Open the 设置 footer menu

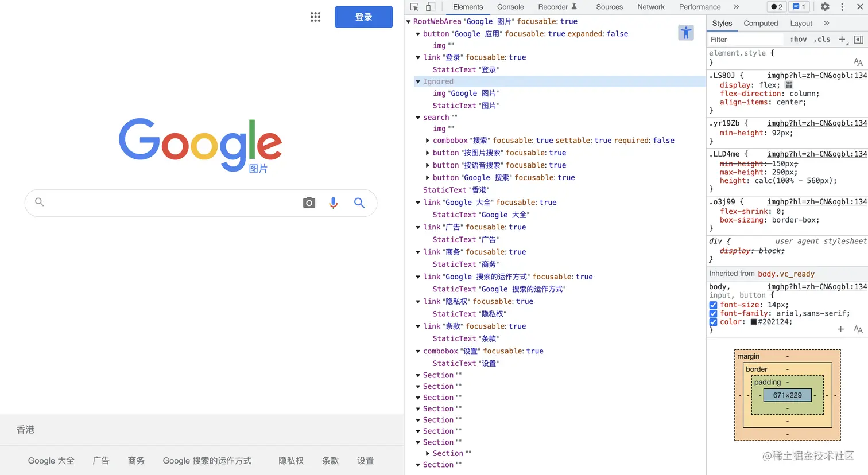(x=365, y=461)
